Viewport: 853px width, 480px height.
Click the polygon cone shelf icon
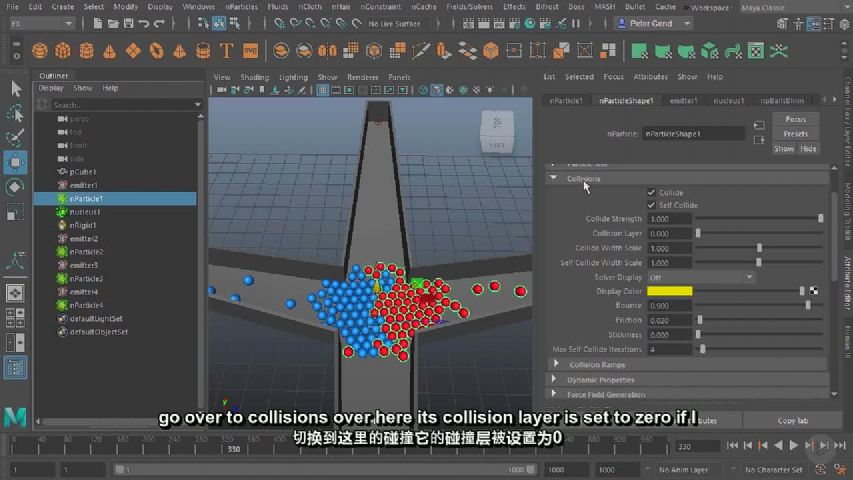[x=110, y=51]
